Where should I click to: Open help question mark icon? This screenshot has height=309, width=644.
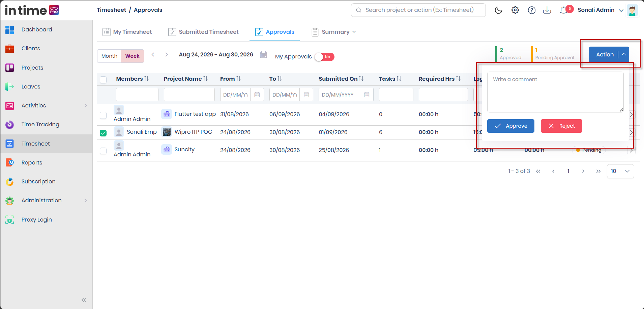[532, 10]
